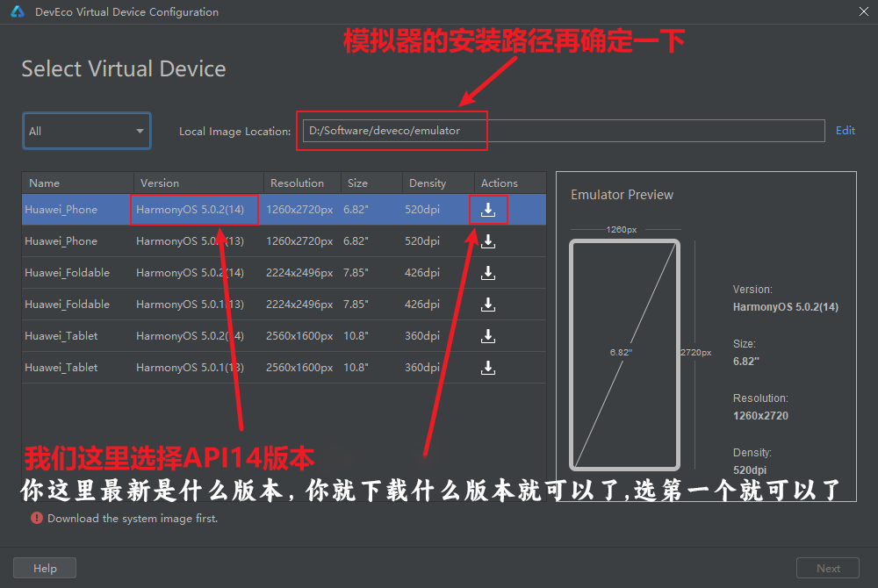Click the DevEco logo in title bar

click(x=18, y=11)
